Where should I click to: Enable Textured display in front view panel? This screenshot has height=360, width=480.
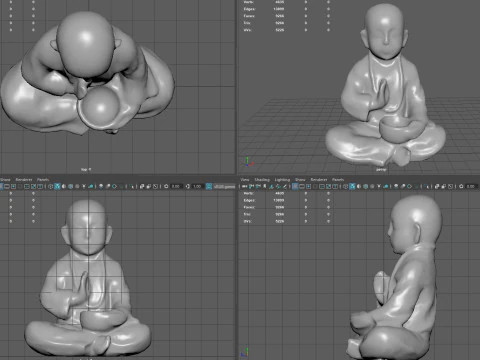(x=77, y=186)
